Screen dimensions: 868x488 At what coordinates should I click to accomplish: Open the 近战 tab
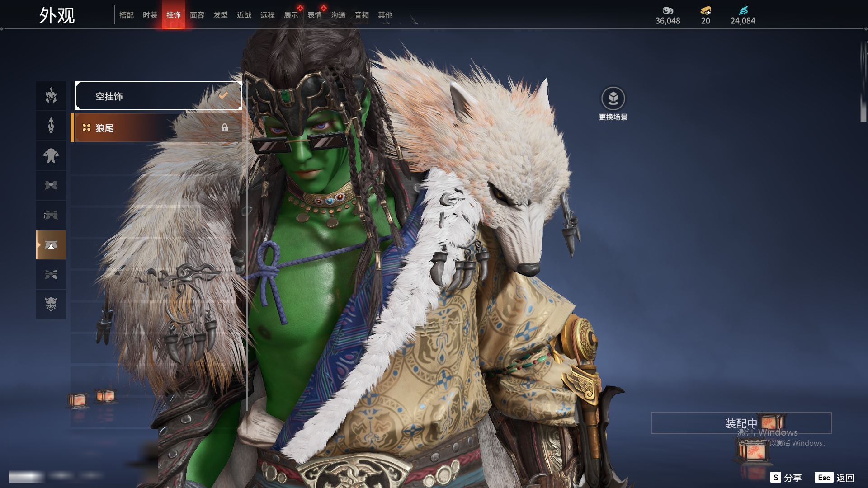pyautogui.click(x=244, y=15)
